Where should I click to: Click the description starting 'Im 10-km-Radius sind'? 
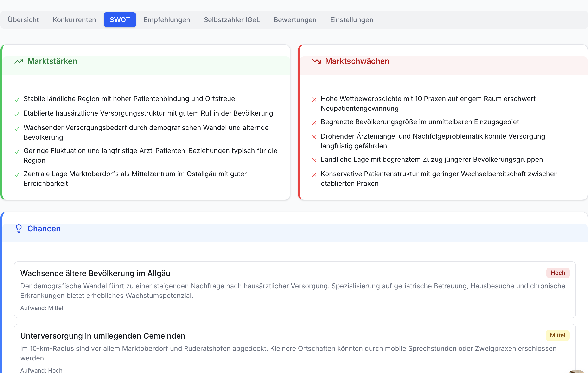pyautogui.click(x=288, y=353)
